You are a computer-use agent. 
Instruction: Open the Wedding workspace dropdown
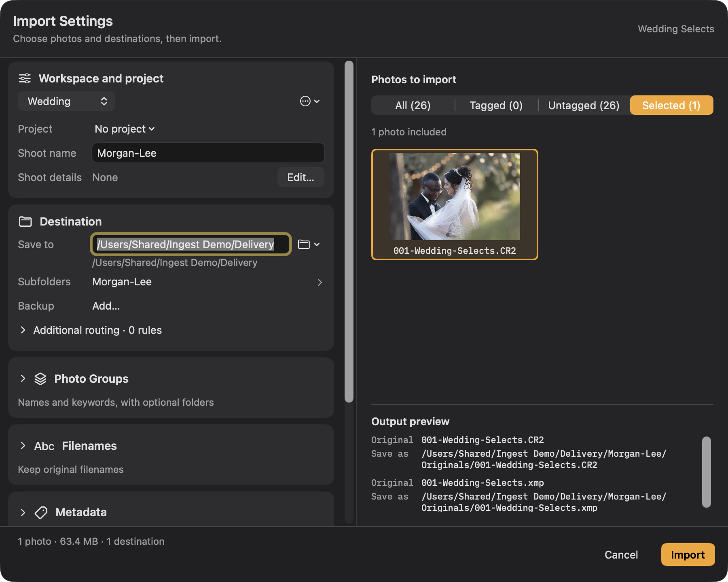[66, 101]
